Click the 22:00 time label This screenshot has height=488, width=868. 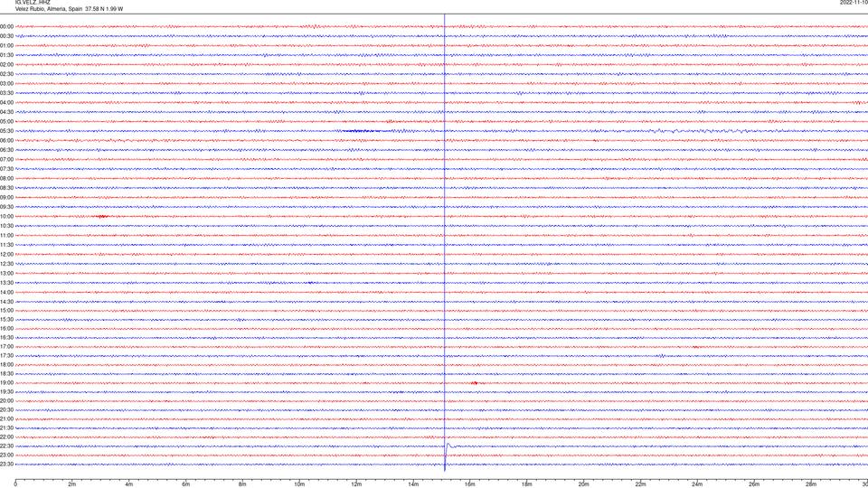point(6,437)
